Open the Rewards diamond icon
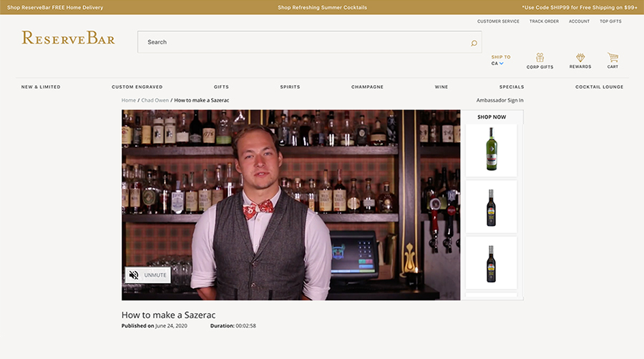This screenshot has height=359, width=644. coord(580,57)
